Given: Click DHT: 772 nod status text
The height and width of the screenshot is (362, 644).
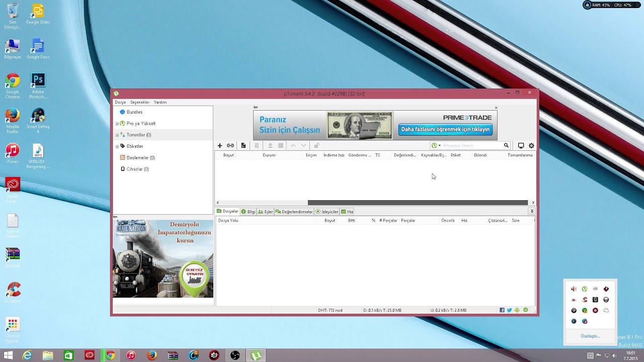Looking at the screenshot, I should coord(330,310).
